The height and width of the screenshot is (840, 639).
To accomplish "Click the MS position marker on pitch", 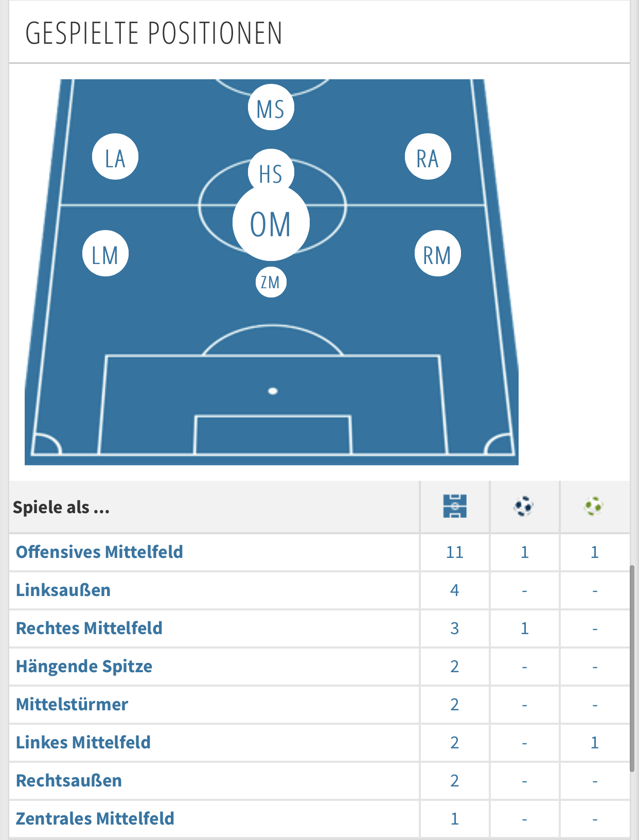I will (x=271, y=108).
